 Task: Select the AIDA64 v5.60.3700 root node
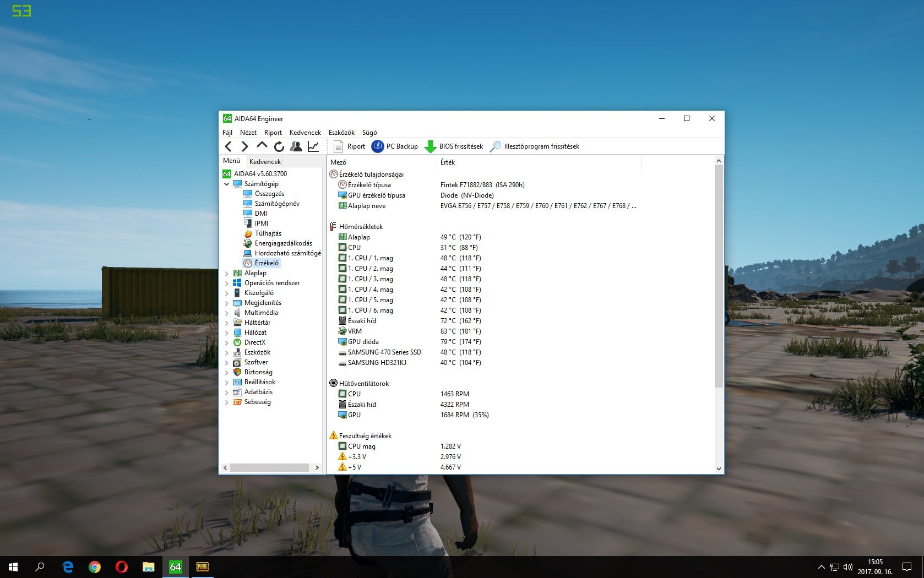[x=255, y=174]
